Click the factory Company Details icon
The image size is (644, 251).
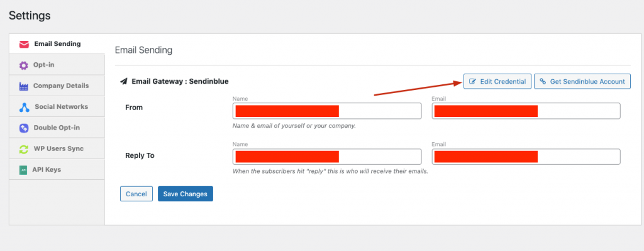pos(23,86)
